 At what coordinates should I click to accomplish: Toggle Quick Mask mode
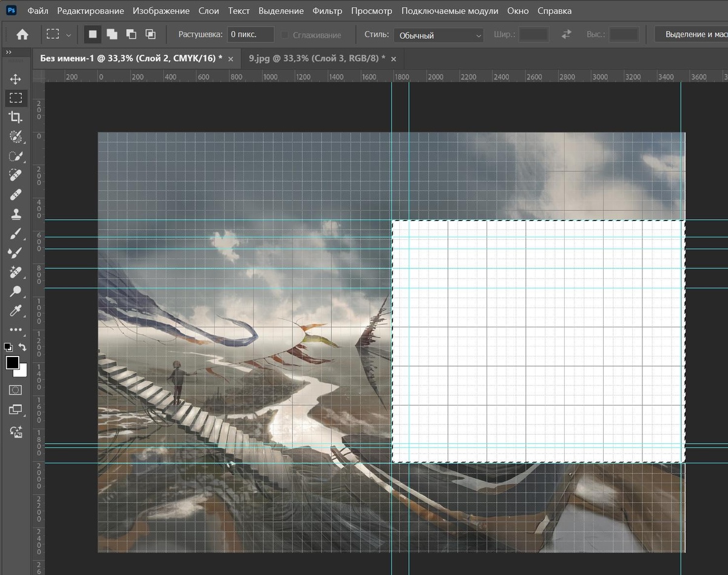click(x=16, y=390)
